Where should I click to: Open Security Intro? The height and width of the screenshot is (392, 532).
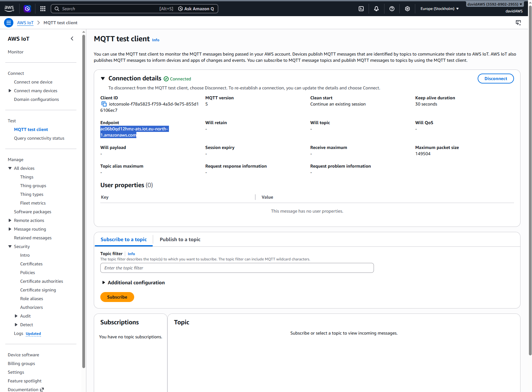pos(25,255)
